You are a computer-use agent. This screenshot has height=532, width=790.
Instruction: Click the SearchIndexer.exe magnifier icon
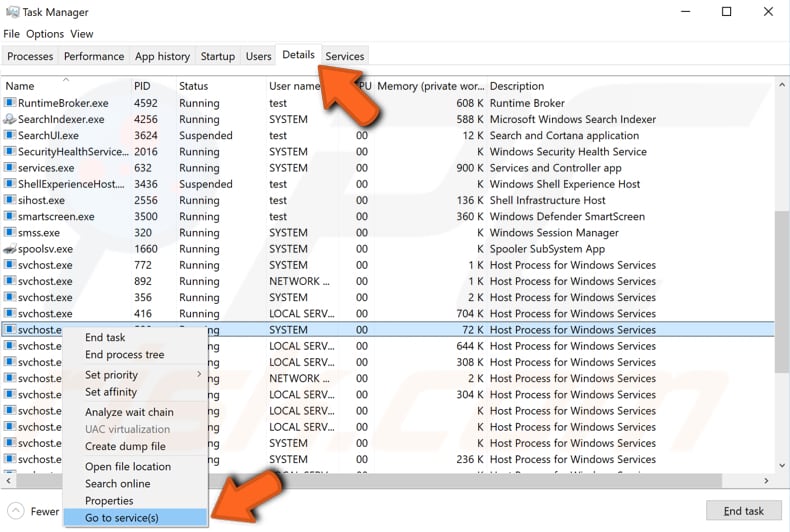click(10, 119)
